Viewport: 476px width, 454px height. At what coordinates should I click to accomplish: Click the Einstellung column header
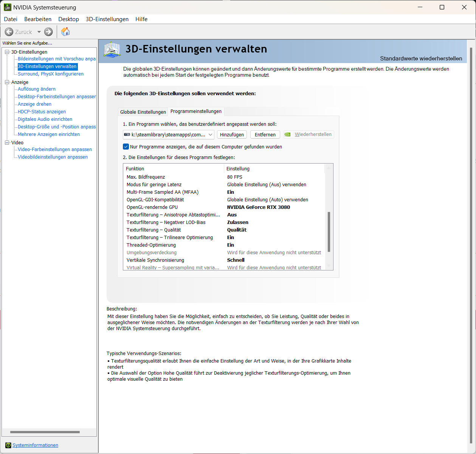[x=274, y=169]
